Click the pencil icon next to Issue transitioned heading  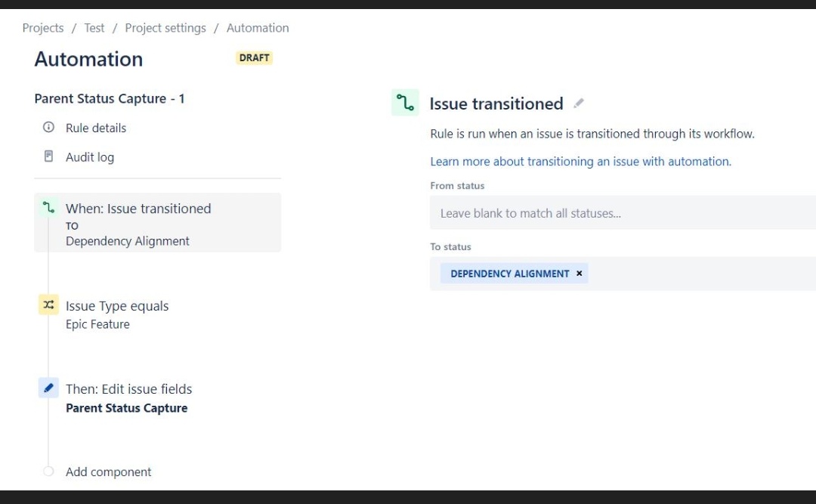(x=578, y=104)
